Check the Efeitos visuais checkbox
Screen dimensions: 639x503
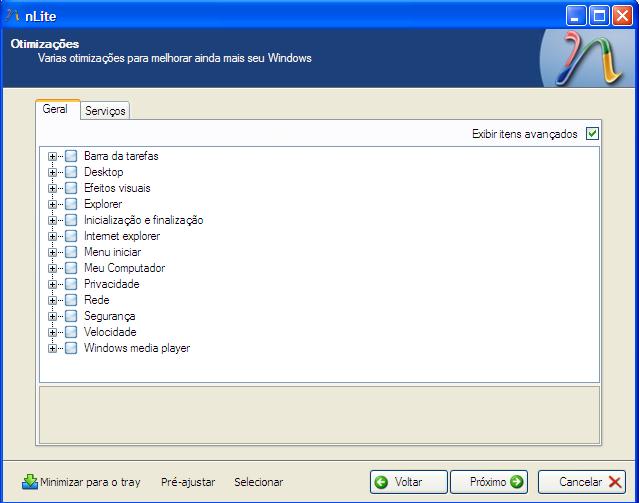pos(71,188)
